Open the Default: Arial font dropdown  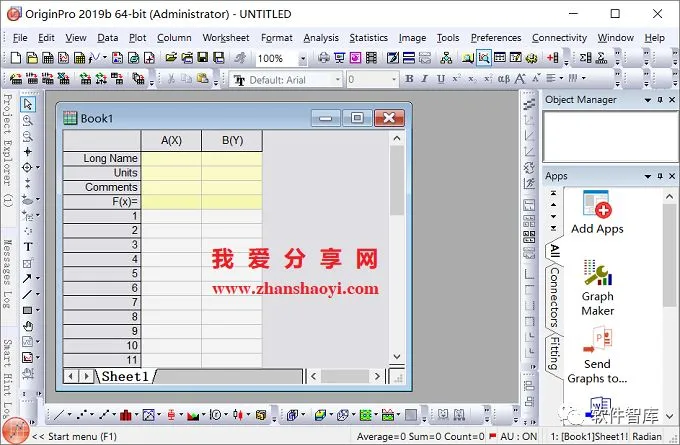tap(337, 79)
